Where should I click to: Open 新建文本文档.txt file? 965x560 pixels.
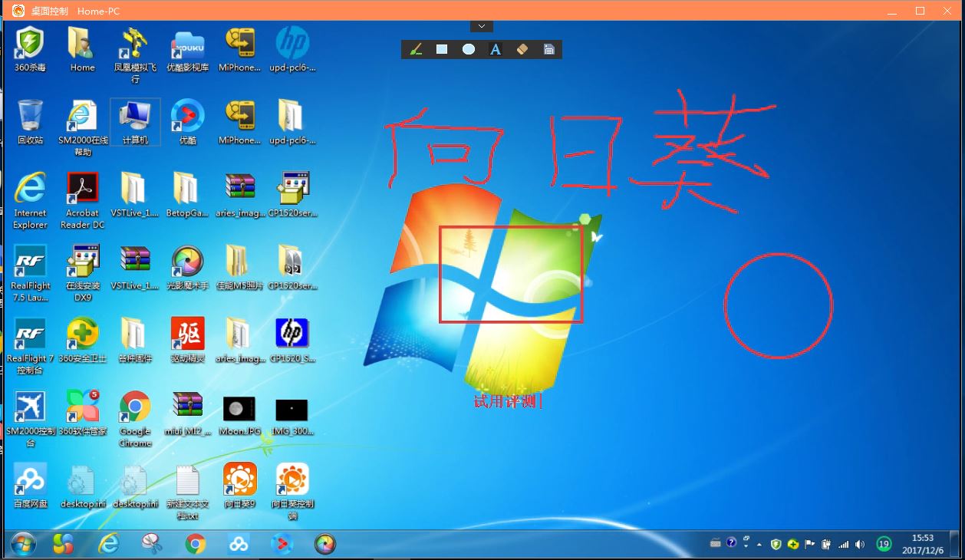188,492
